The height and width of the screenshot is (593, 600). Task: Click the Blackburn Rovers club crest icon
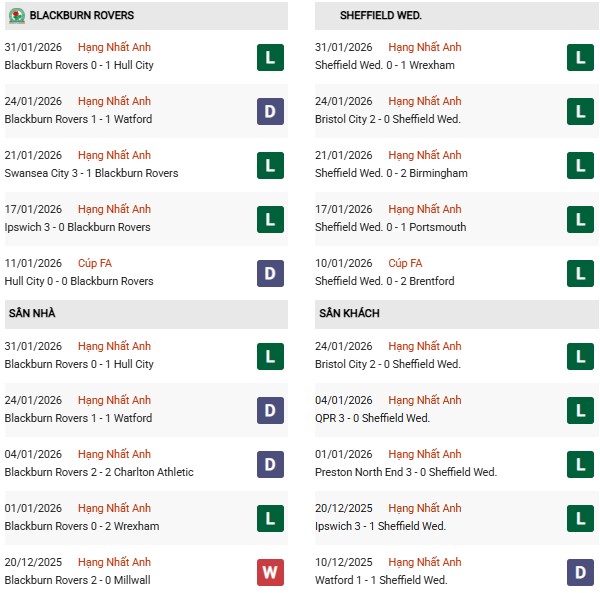[x=15, y=15]
